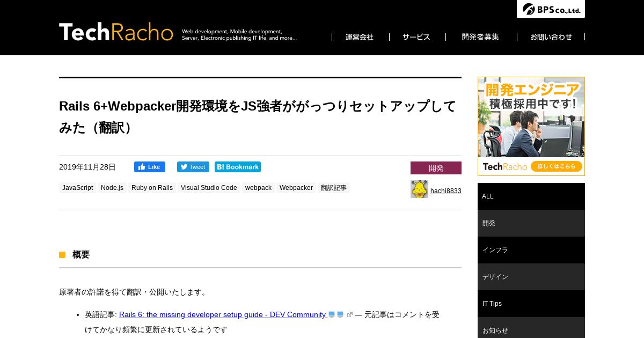Select the JavaScript tag

point(78,188)
